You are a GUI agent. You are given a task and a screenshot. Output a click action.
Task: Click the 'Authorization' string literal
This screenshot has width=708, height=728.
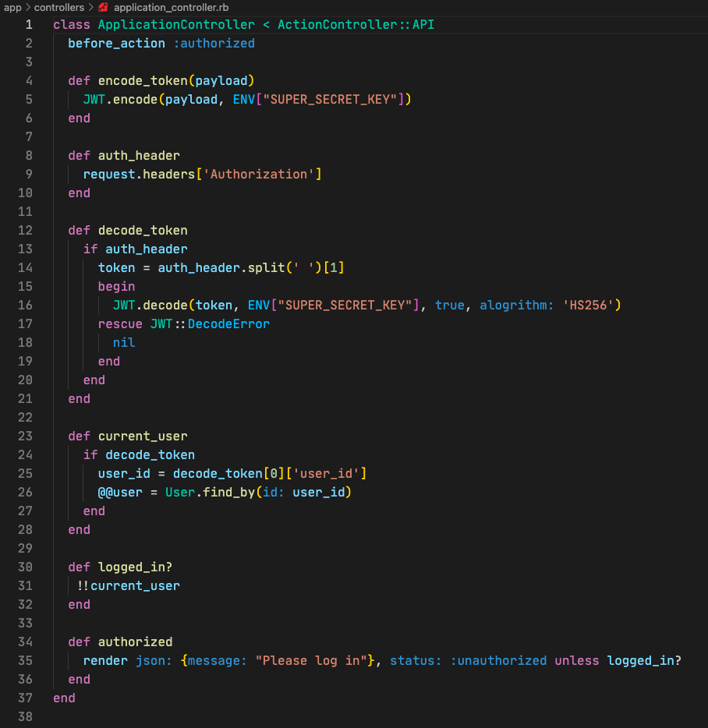tap(259, 174)
